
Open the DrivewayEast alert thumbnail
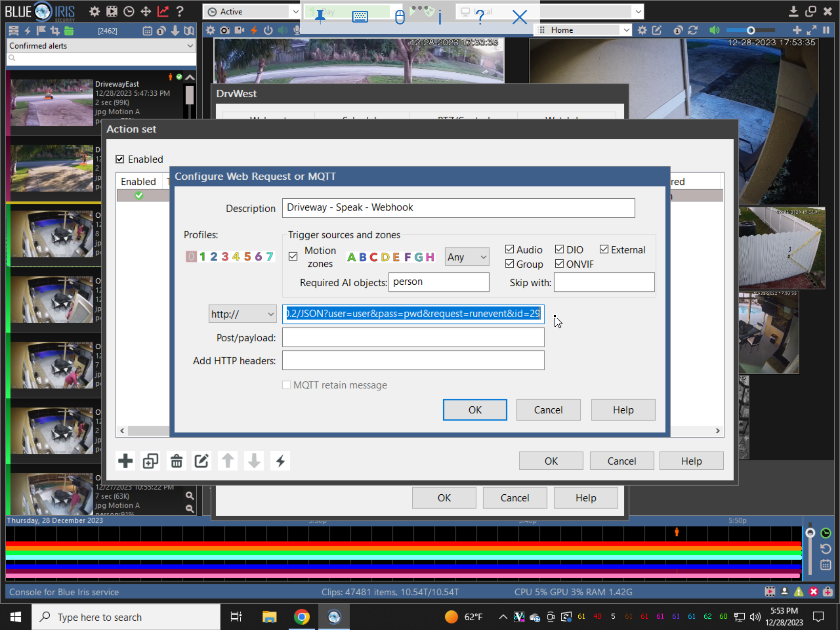52,102
